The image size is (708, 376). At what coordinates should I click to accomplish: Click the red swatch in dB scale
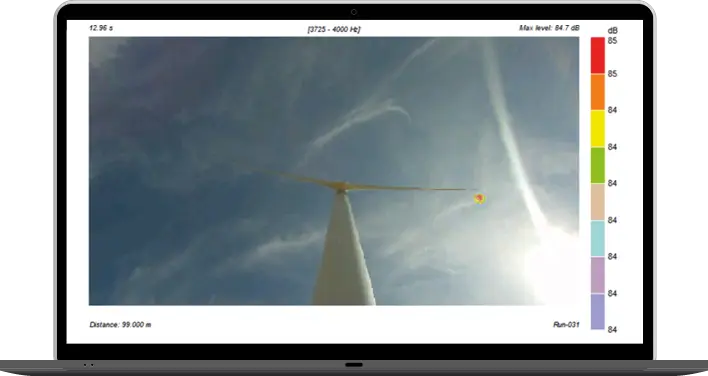coord(597,55)
